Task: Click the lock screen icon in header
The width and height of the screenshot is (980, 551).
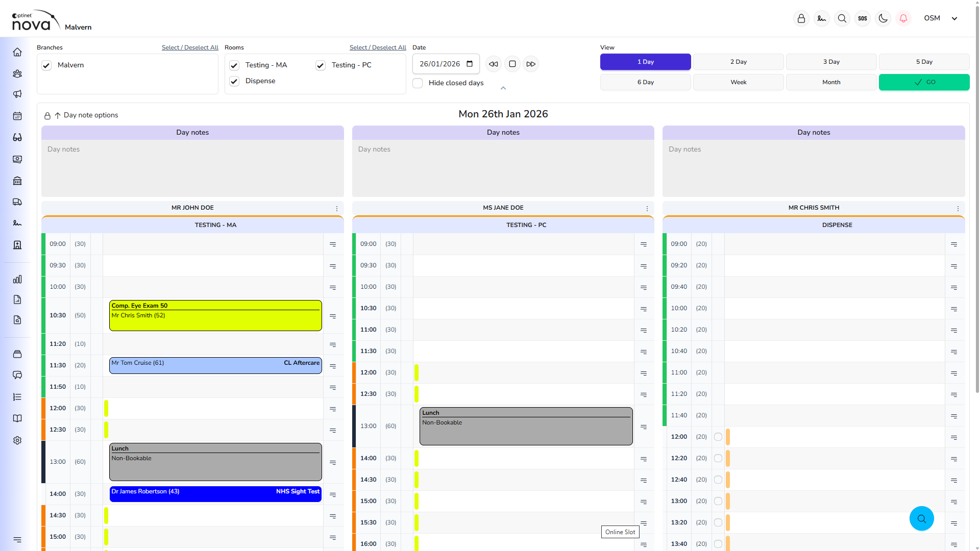Action: (801, 18)
